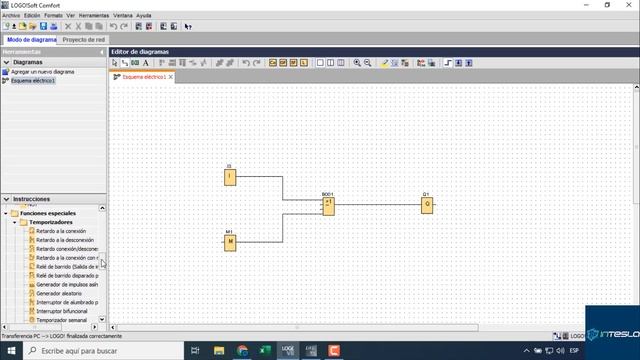Viewport: 640px width, 360px height.
Task: Click the first yellow block-type icon in editor toolbar
Action: pyautogui.click(x=273, y=63)
